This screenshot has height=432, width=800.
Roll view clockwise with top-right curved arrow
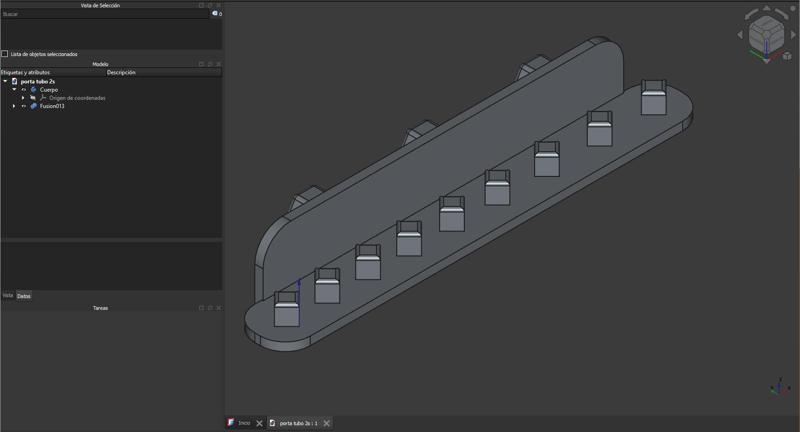coord(782,14)
